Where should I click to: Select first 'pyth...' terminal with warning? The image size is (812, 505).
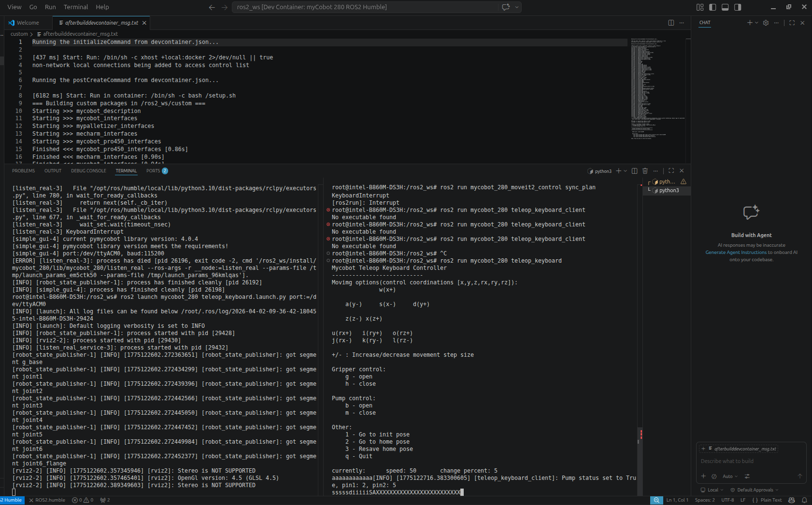pos(667,182)
